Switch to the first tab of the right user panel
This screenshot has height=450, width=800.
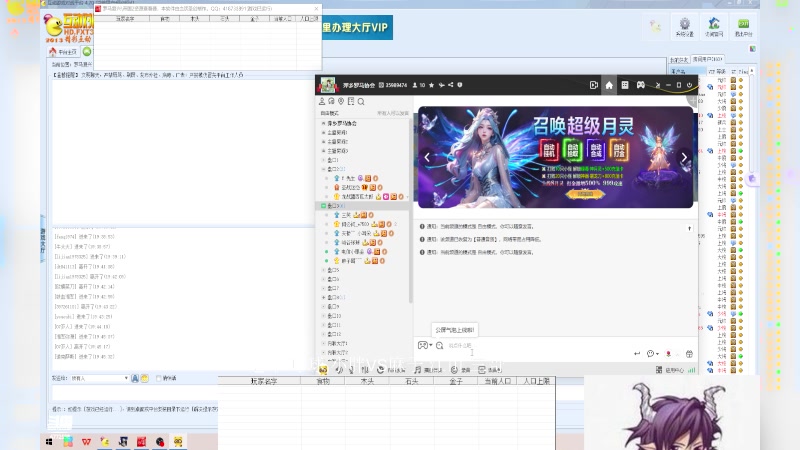pos(679,60)
